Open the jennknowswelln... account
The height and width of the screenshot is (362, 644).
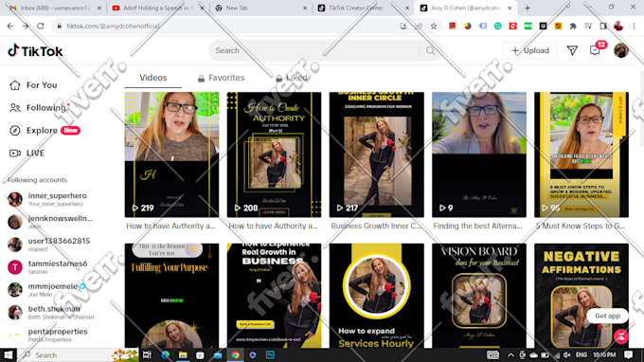pyautogui.click(x=49, y=222)
